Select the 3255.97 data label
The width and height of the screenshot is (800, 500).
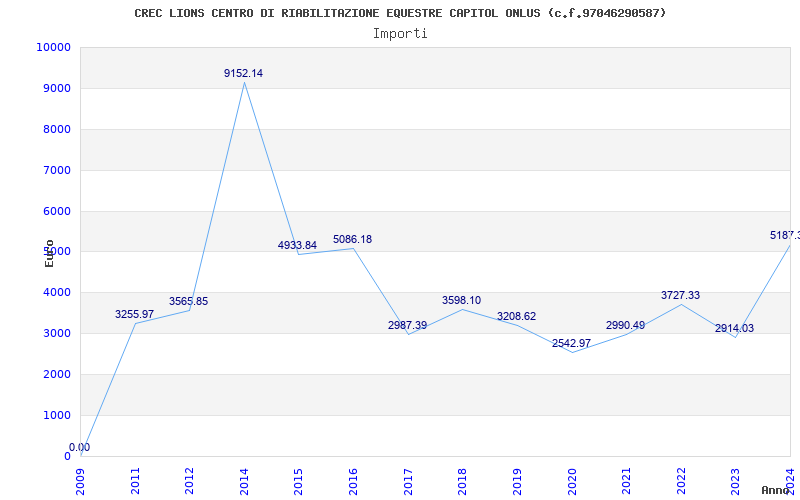pyautogui.click(x=134, y=315)
